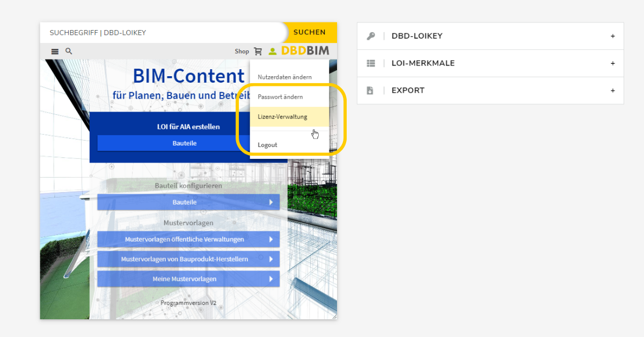Image resolution: width=644 pixels, height=337 pixels.
Task: Click Bauteile under LOI für AIA erstellen
Action: coord(174,143)
